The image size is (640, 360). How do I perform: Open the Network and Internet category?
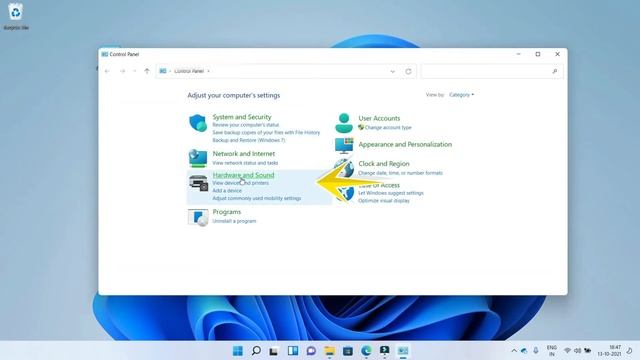point(244,153)
